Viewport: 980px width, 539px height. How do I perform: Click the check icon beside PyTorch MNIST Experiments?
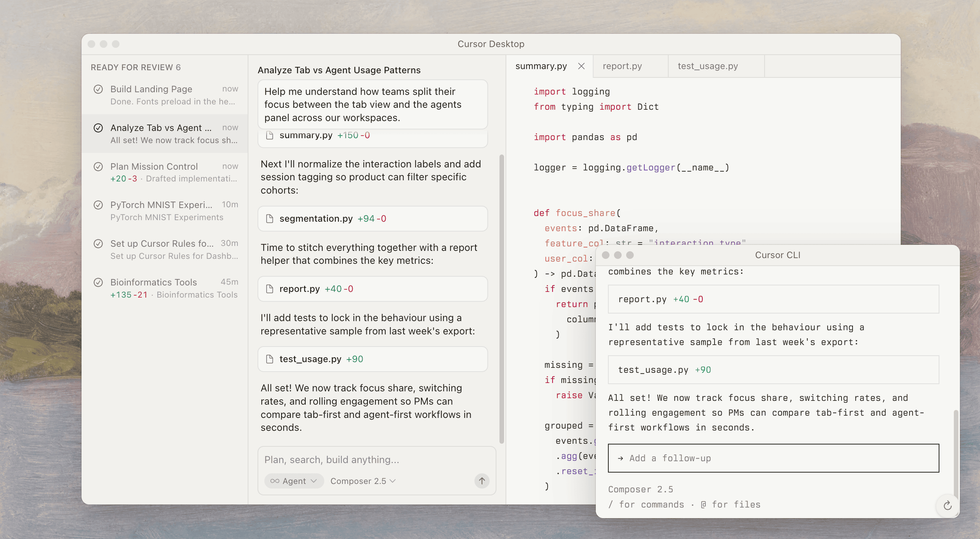[98, 205]
